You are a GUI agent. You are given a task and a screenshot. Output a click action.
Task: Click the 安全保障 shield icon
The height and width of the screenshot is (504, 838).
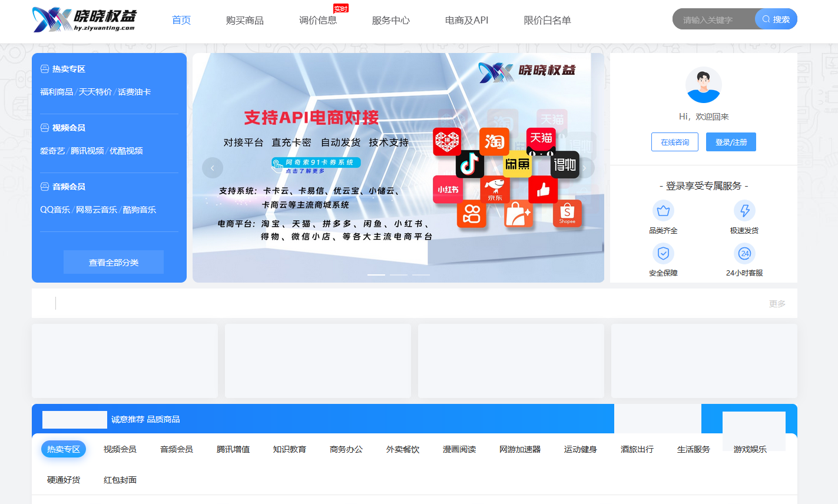pyautogui.click(x=663, y=253)
